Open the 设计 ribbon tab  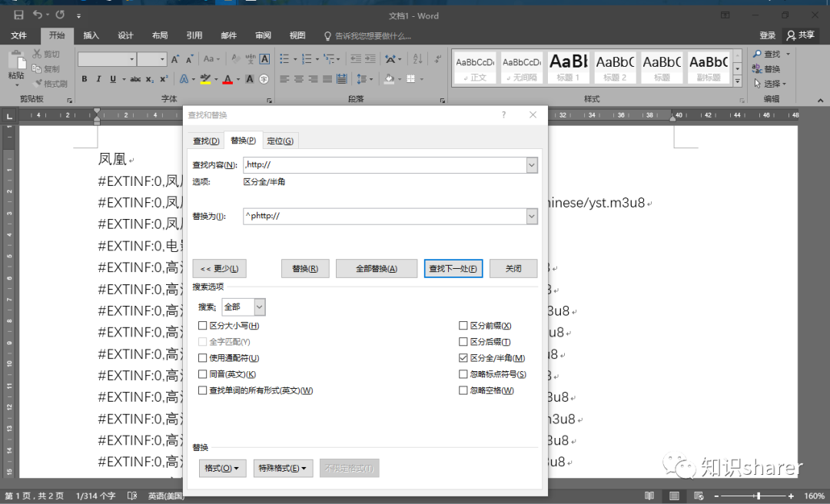pyautogui.click(x=125, y=35)
